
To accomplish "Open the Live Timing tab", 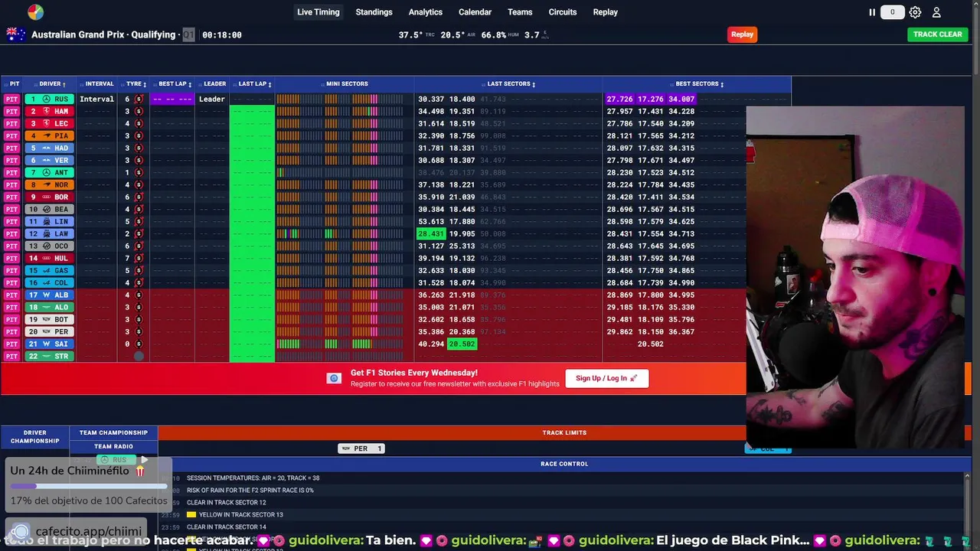I will pos(318,12).
